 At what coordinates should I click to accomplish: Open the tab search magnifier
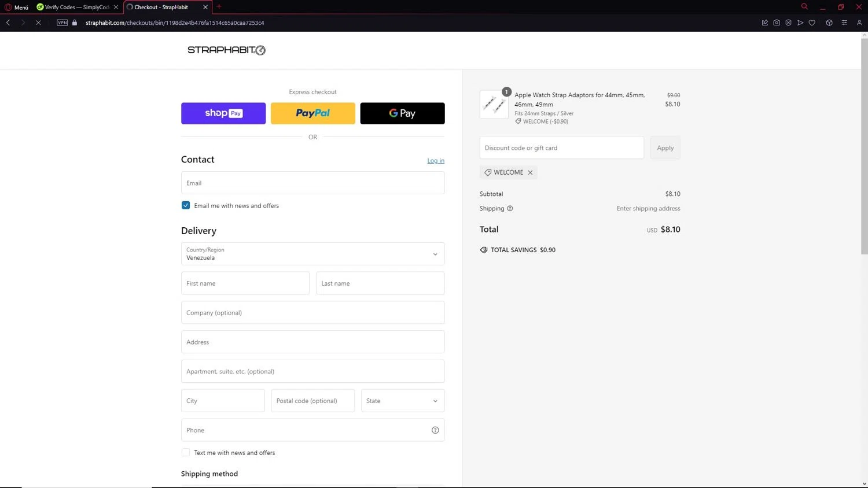(x=804, y=6)
